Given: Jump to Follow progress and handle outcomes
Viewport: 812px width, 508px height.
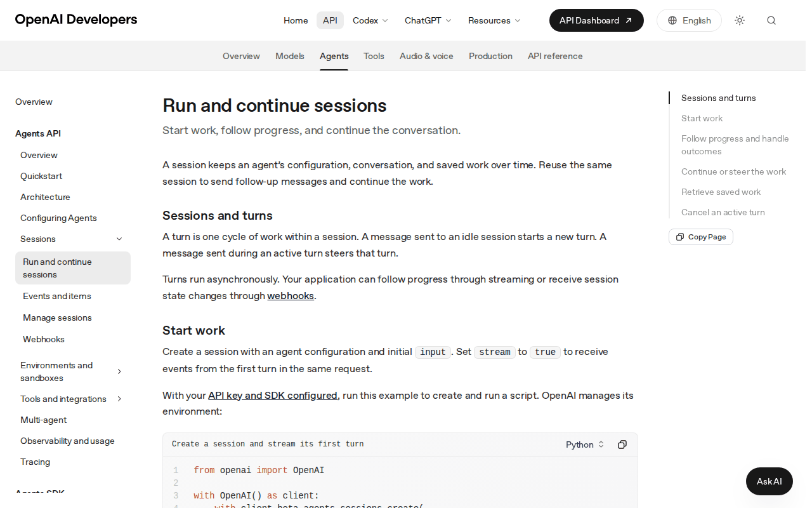Looking at the screenshot, I should tap(735, 145).
